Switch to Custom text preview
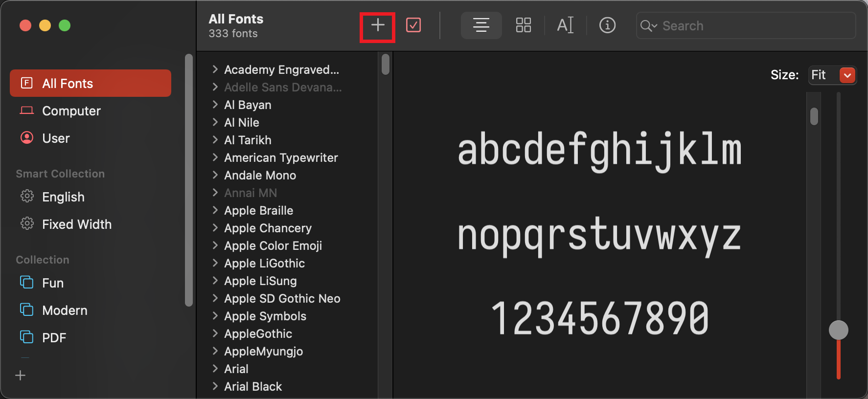 565,25
